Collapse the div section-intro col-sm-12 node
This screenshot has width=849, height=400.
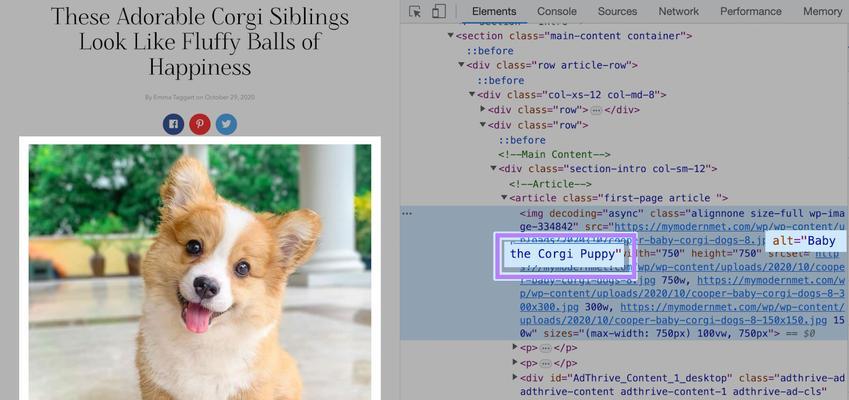pyautogui.click(x=493, y=168)
